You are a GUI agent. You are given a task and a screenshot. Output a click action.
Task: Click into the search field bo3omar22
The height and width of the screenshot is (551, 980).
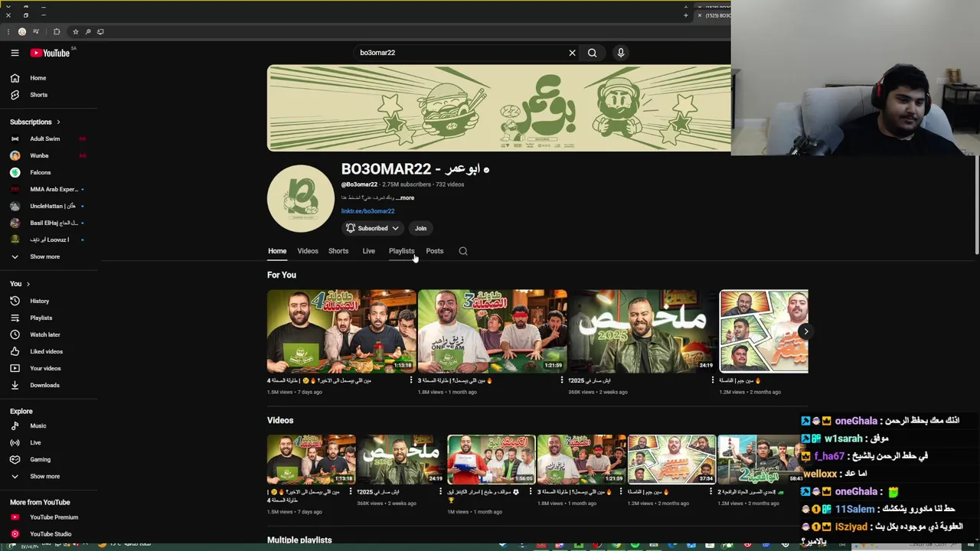click(x=459, y=53)
